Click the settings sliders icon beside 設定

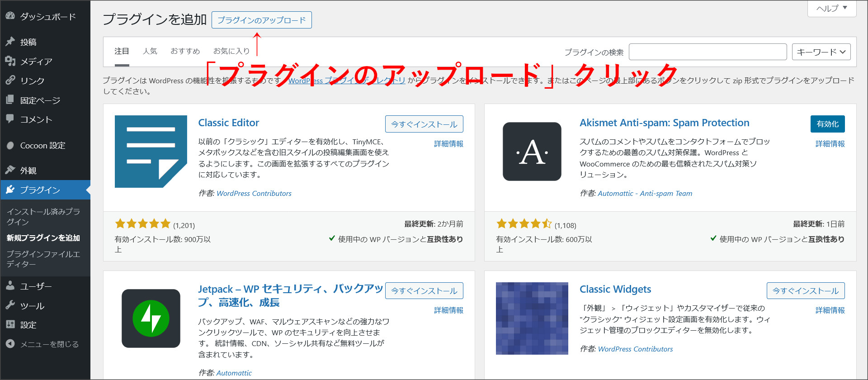(x=10, y=324)
